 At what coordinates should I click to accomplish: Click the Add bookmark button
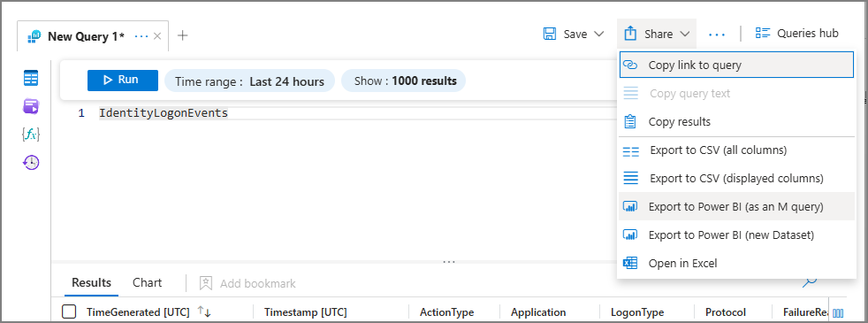[247, 283]
